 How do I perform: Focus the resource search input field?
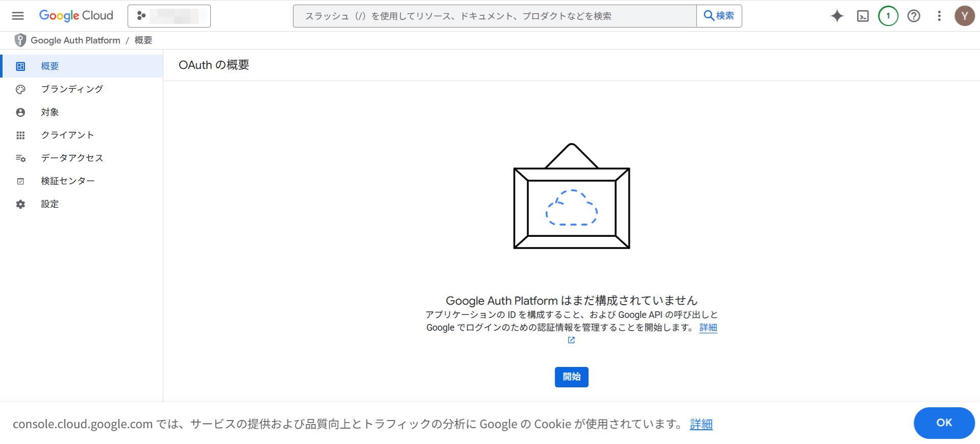tap(494, 16)
